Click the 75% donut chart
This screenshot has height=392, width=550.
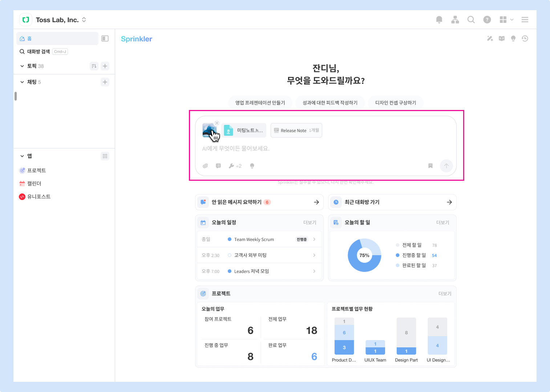tap(364, 255)
